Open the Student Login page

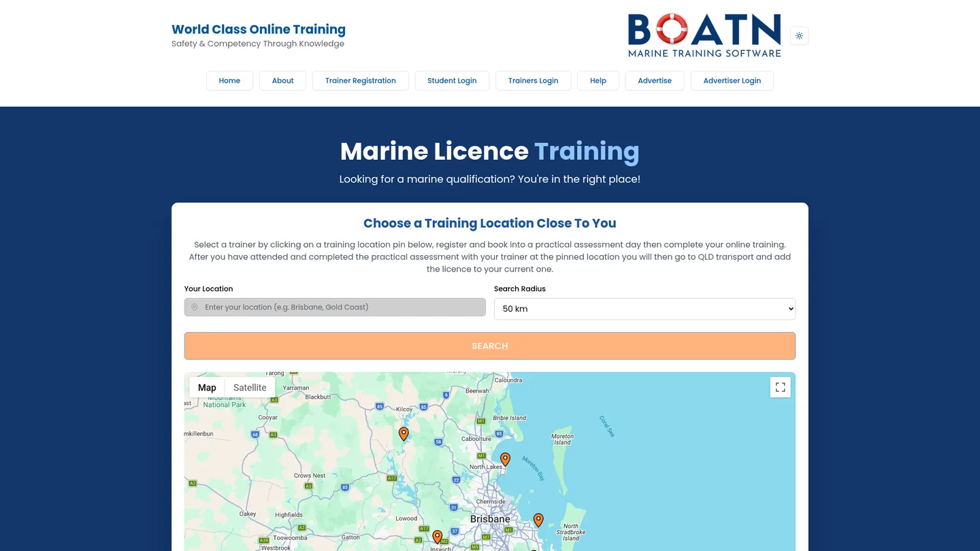tap(452, 80)
